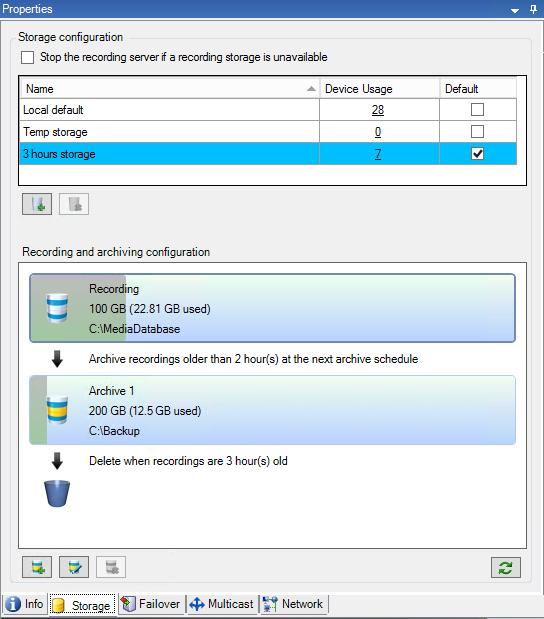Click the add storage icon button
This screenshot has width=544, height=619.
(37, 204)
